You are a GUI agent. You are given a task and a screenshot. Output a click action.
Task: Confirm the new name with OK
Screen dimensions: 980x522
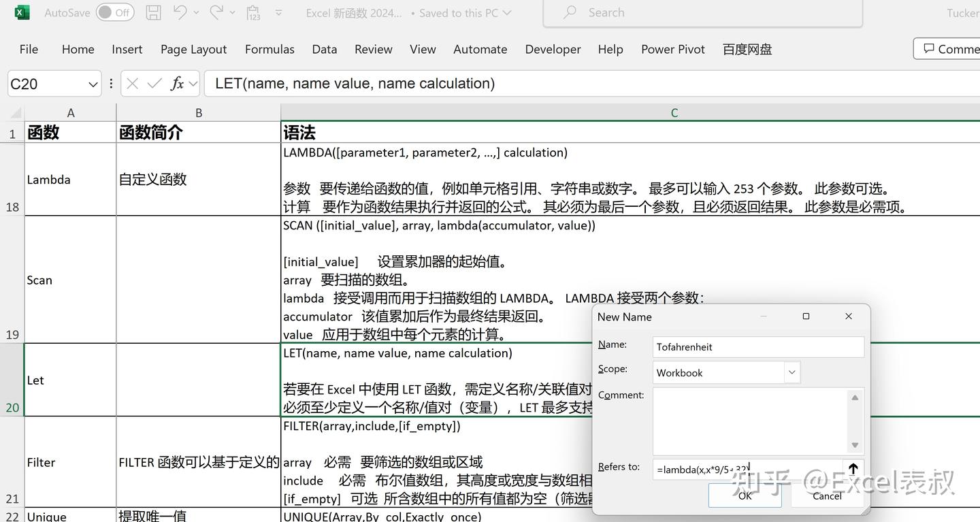[745, 496]
